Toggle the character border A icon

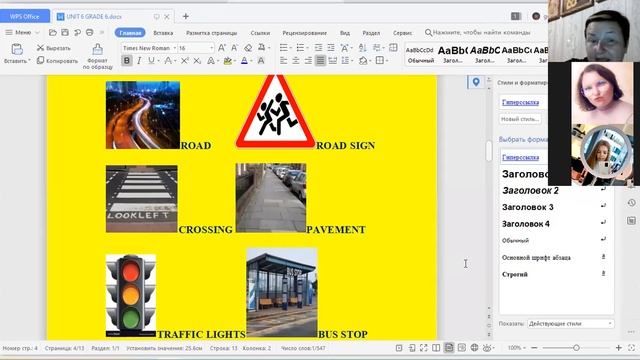click(261, 61)
